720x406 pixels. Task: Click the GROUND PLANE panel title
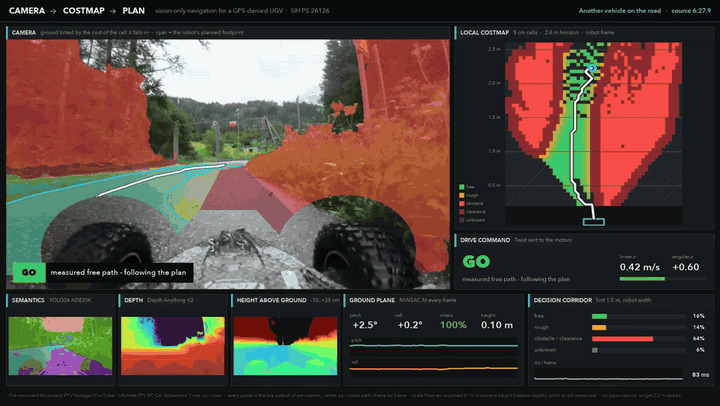point(372,300)
